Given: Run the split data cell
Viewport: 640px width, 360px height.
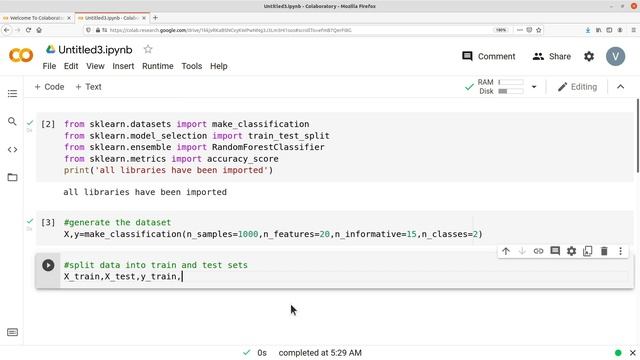Looking at the screenshot, I should (48, 265).
